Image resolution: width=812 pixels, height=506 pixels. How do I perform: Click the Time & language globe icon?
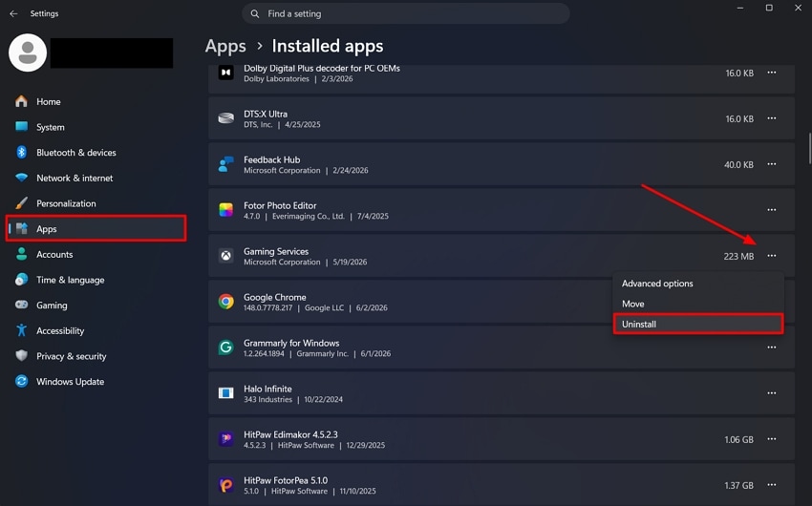tap(21, 280)
